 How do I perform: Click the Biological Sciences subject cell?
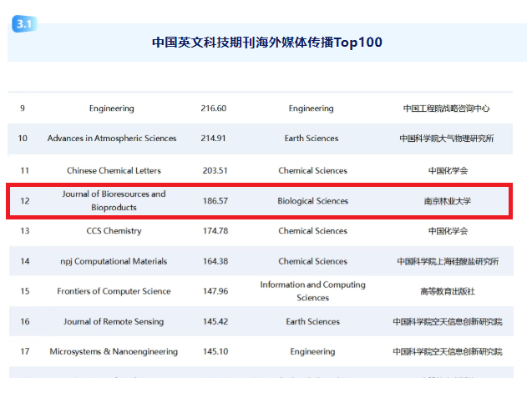pos(312,201)
